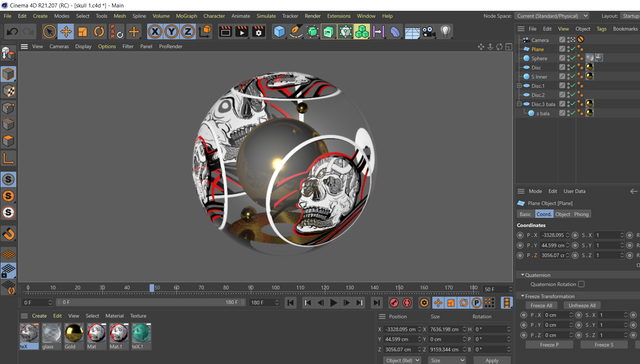
Task: Toggle the P.Y animation keyframe dot
Action: (x=520, y=245)
